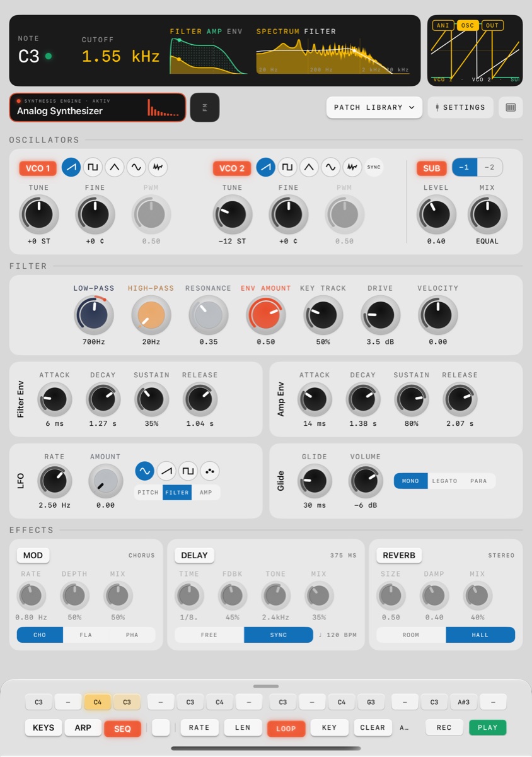The image size is (532, 757).
Task: Enable VCO 2 oscillator SYNC
Action: [374, 167]
